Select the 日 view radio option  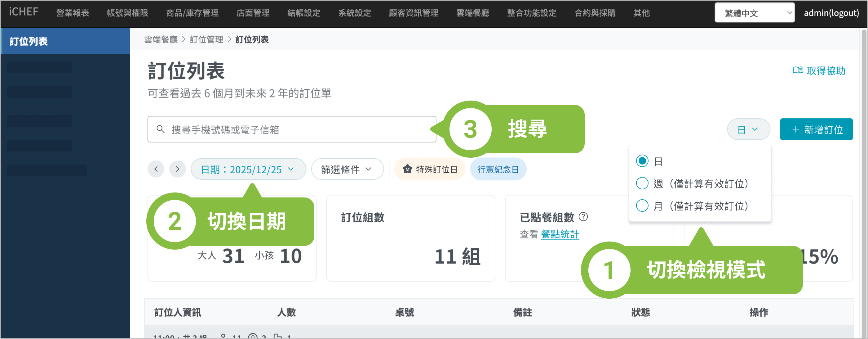(642, 161)
